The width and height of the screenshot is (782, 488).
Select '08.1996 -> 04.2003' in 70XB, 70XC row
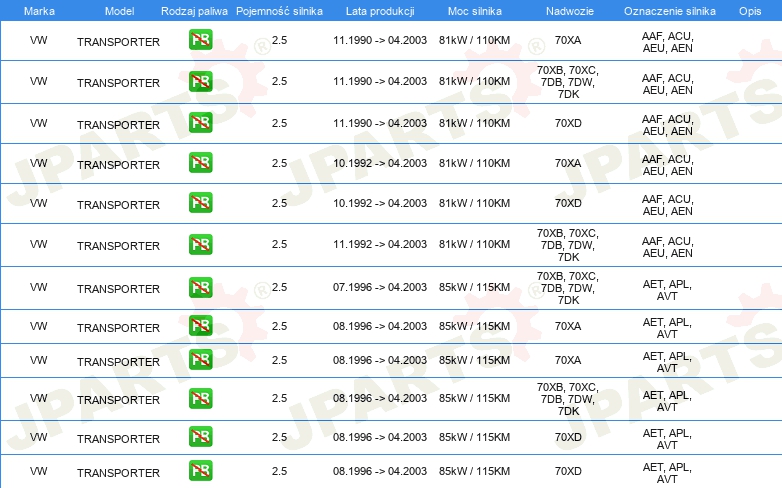coord(380,398)
